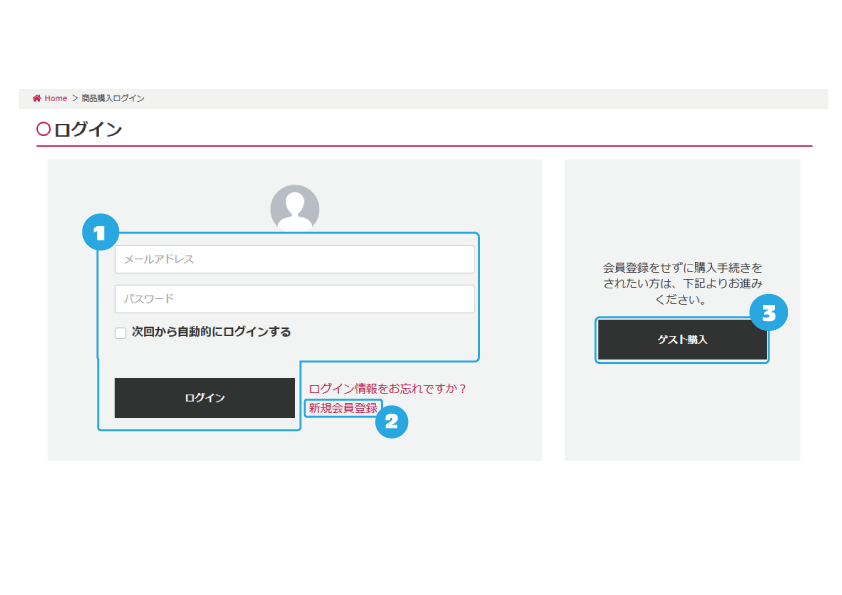Click the pink circle icon beside ログイン heading
842x595 pixels.
[43, 129]
